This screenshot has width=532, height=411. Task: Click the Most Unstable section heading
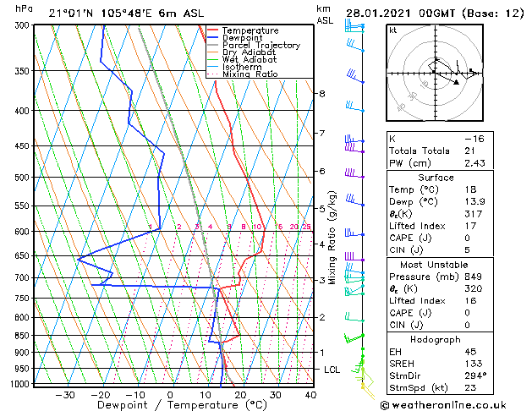coord(434,265)
